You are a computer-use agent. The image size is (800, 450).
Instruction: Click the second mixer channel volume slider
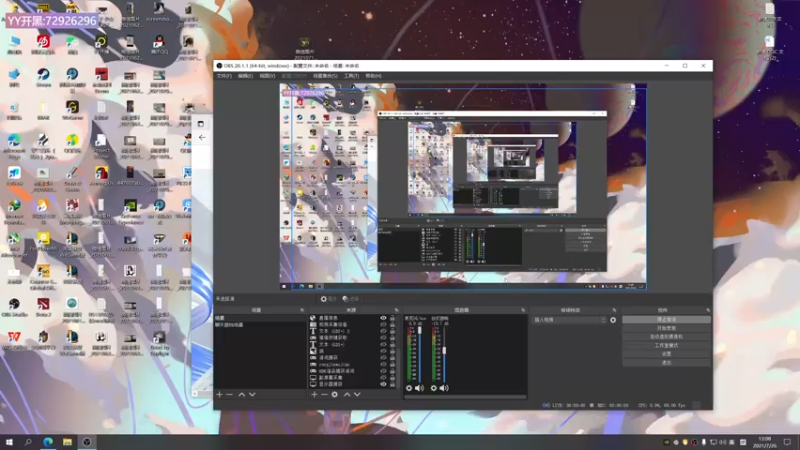click(x=444, y=354)
